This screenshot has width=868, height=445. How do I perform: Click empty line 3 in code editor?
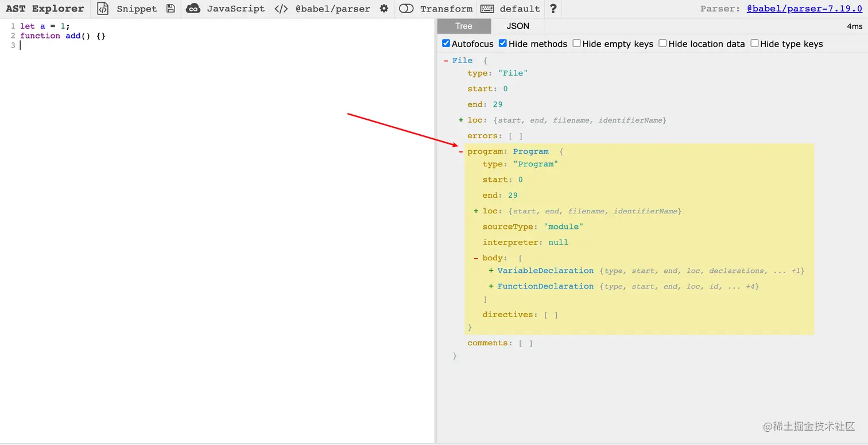tap(115, 45)
